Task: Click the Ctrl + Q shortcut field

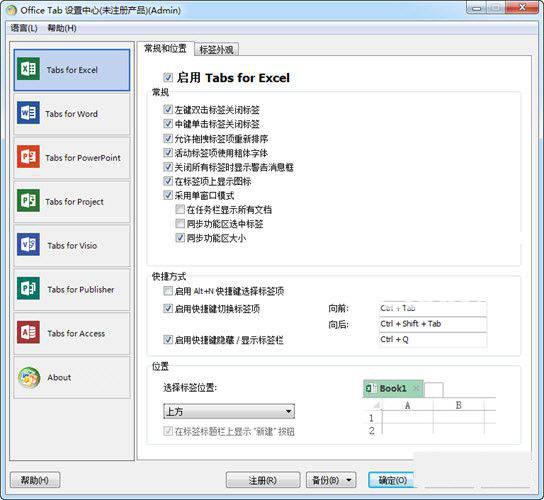Action: click(433, 340)
